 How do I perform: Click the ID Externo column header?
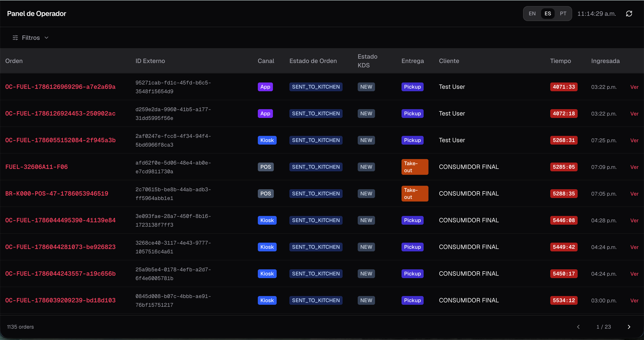pyautogui.click(x=150, y=61)
